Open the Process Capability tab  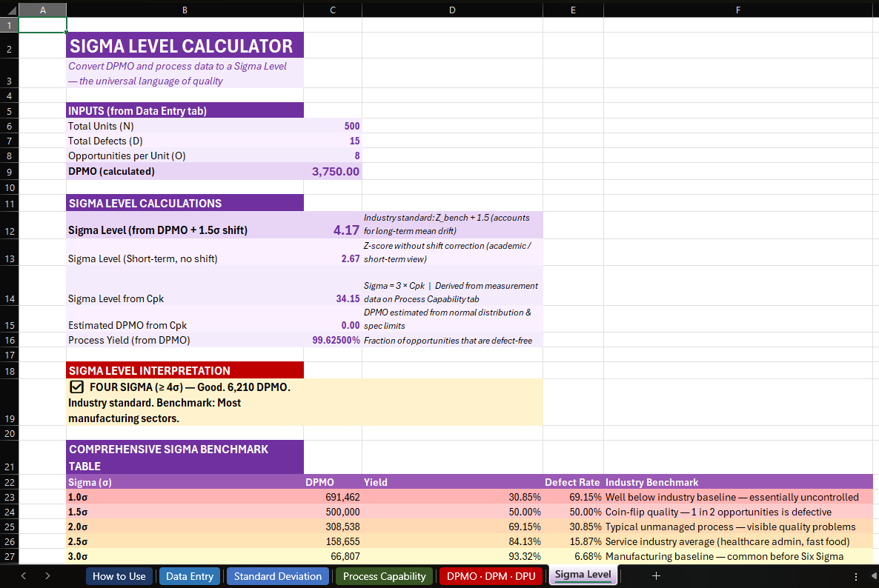click(x=384, y=575)
